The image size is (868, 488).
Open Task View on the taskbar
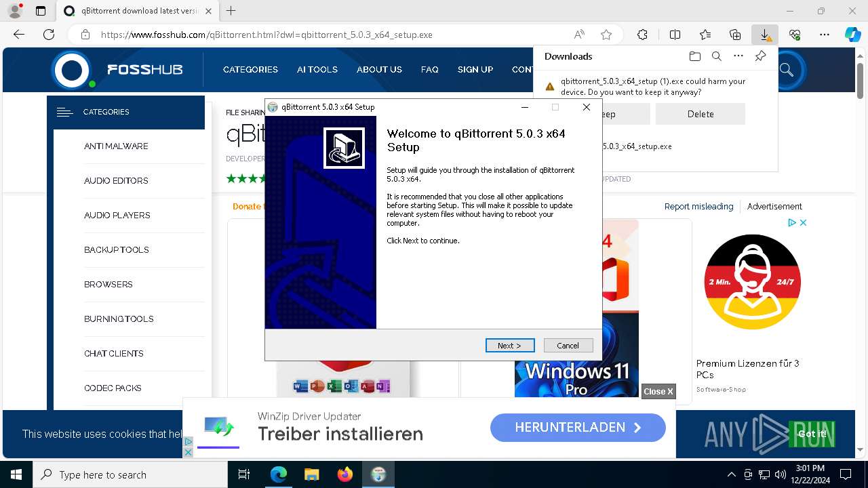pyautogui.click(x=244, y=475)
